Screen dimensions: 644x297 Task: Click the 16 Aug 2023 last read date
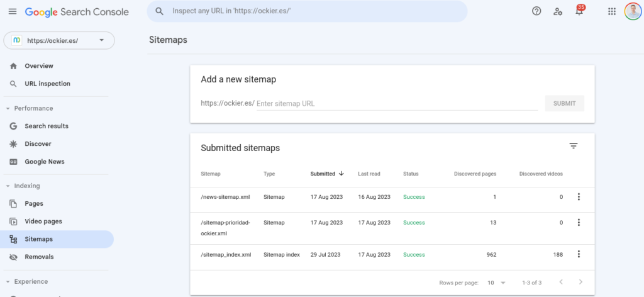[x=374, y=197]
